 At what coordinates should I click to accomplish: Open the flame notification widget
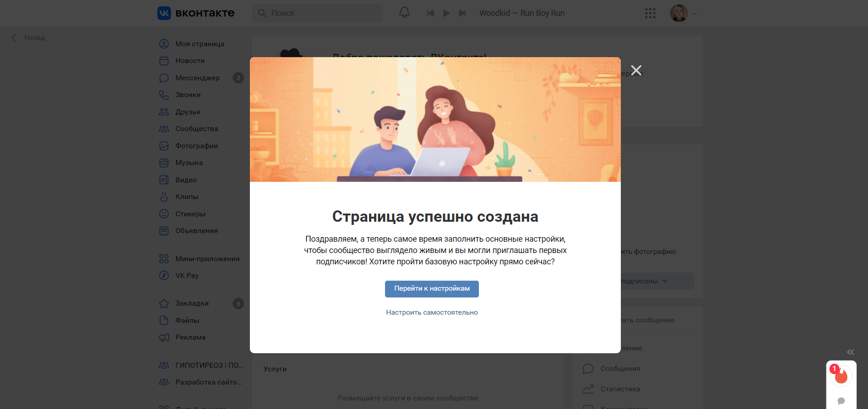tap(841, 376)
